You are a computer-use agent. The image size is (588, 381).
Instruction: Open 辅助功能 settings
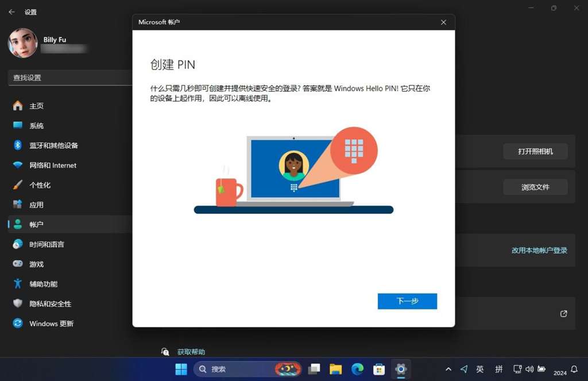(70, 284)
